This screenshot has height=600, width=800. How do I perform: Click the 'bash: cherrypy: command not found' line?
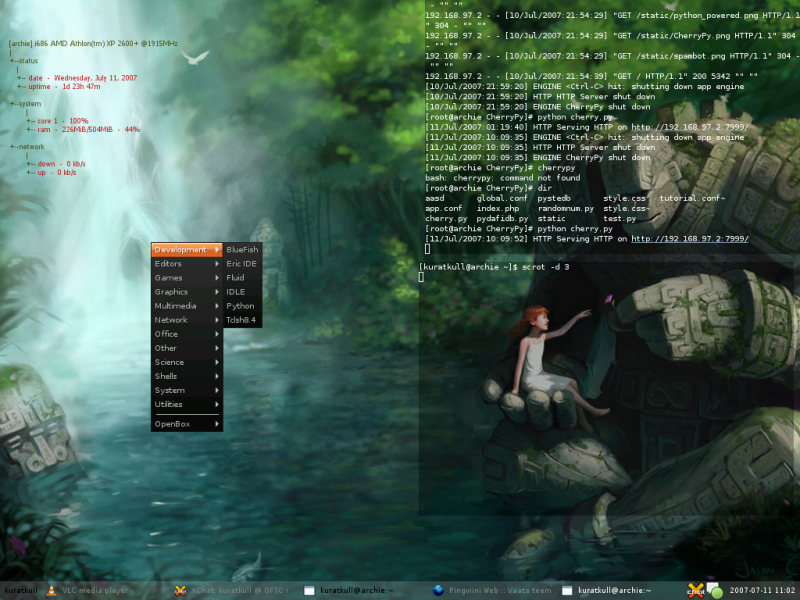click(x=503, y=178)
